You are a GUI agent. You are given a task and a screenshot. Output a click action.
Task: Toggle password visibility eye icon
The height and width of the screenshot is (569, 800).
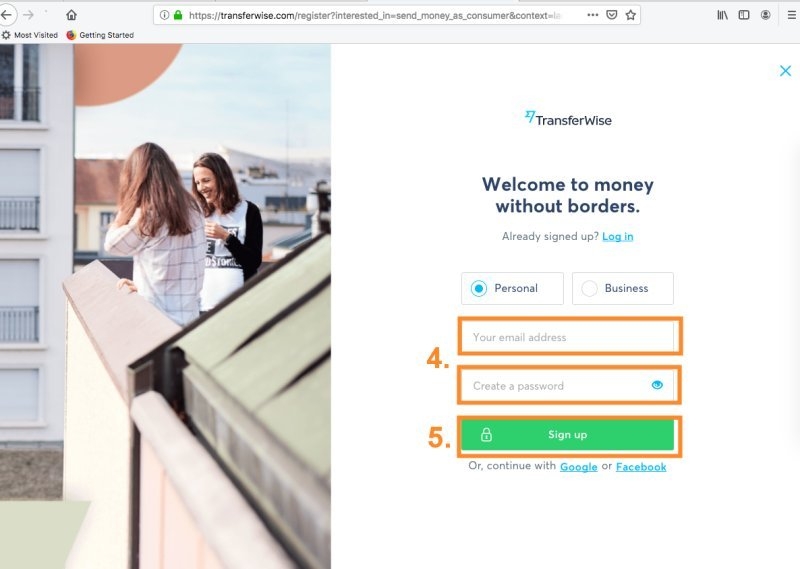point(657,385)
